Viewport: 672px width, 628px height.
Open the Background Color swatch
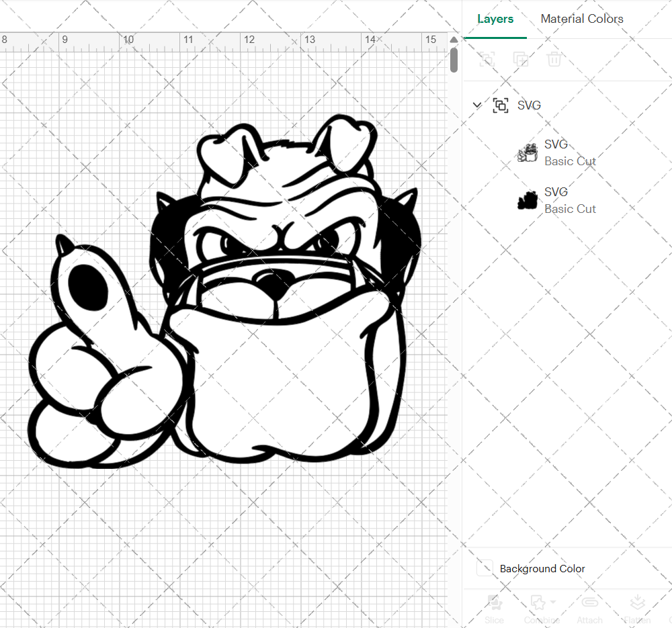[485, 568]
